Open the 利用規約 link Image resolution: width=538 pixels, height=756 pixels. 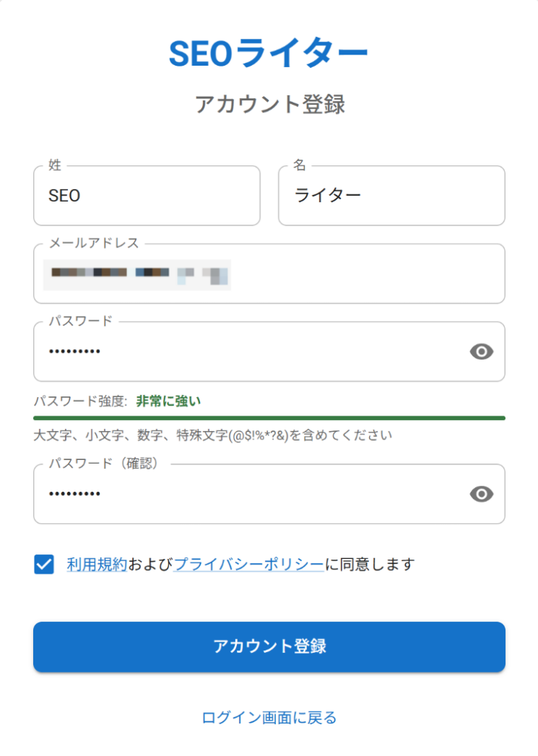[x=97, y=565]
